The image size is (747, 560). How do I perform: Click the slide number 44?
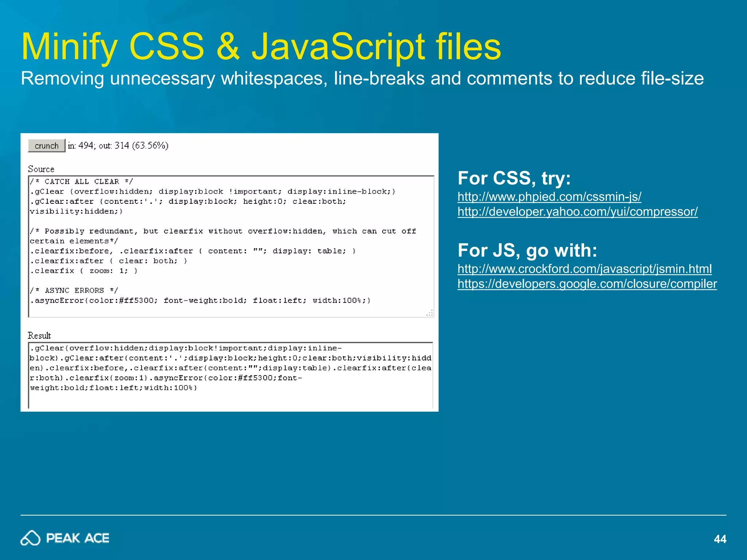(x=720, y=539)
